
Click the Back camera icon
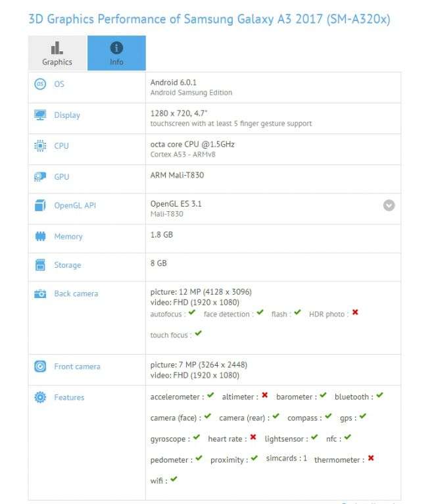(40, 293)
